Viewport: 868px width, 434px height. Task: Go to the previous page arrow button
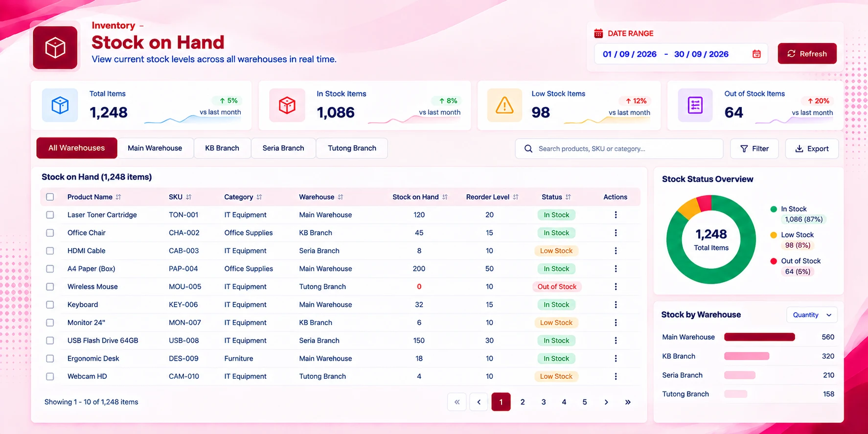pyautogui.click(x=479, y=402)
